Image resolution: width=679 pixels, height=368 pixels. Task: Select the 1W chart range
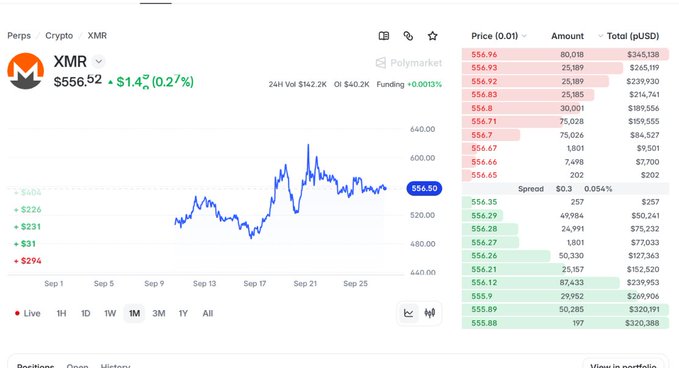point(110,313)
